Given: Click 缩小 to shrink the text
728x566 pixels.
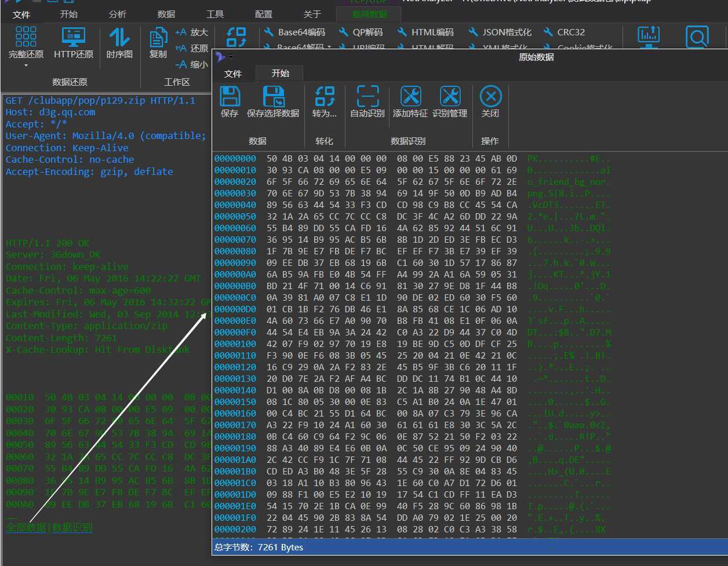Looking at the screenshot, I should point(191,64).
